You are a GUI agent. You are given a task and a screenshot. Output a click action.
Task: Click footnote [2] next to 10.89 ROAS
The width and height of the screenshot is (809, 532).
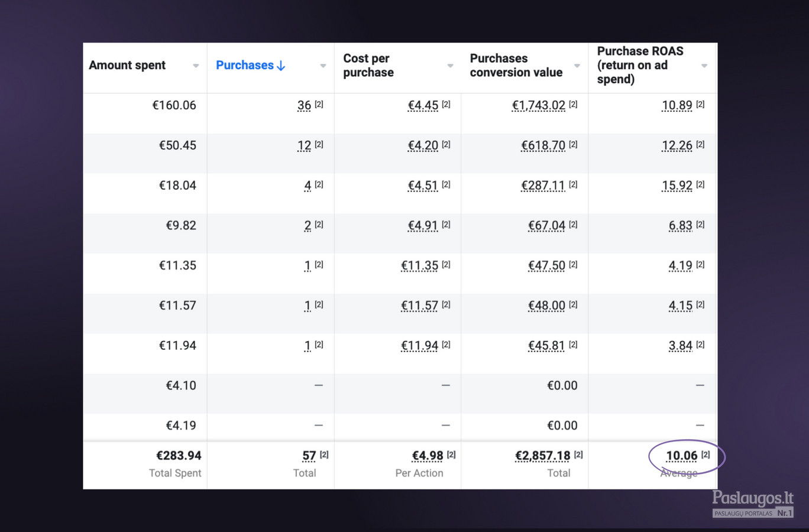point(700,104)
